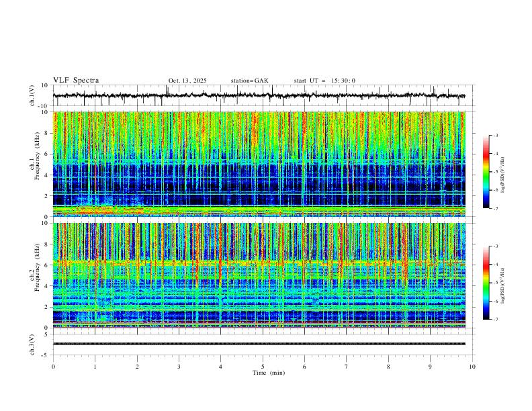The height and width of the screenshot is (411, 532).
Task: Click the "station=GAK" label
Action: coord(249,81)
